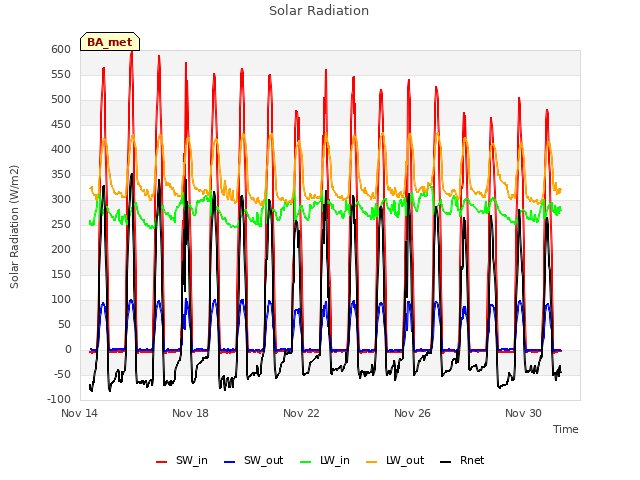
Task: Click the Nov 22 x-axis tick label
Action: tap(301, 413)
